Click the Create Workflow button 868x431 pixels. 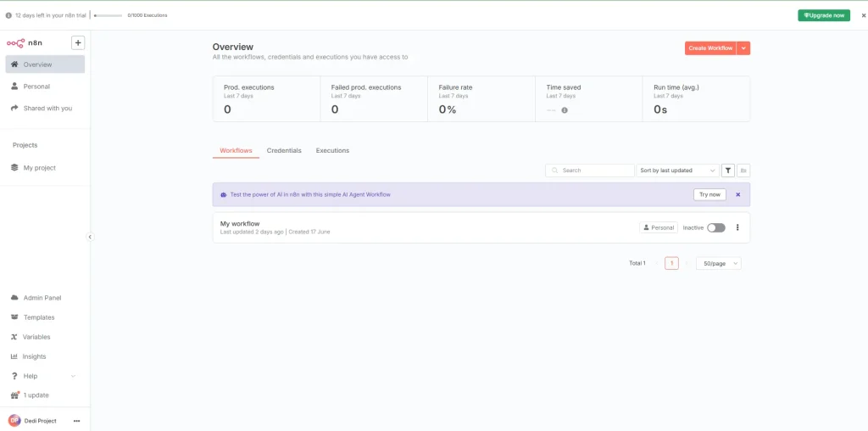pyautogui.click(x=710, y=48)
